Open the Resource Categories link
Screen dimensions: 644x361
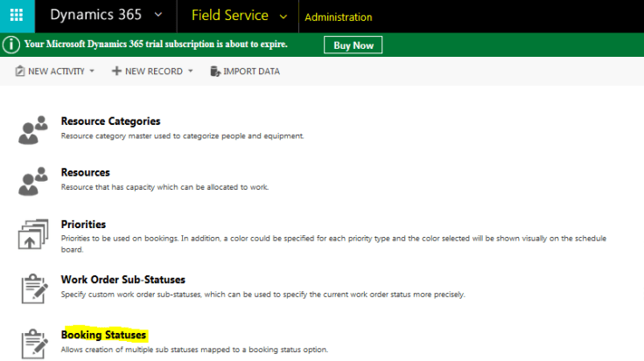[x=110, y=121]
